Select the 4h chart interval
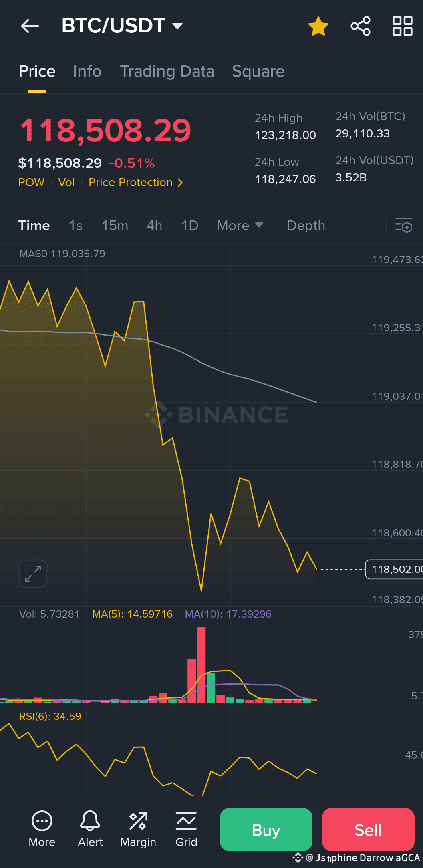Image resolution: width=423 pixels, height=868 pixels. (155, 226)
